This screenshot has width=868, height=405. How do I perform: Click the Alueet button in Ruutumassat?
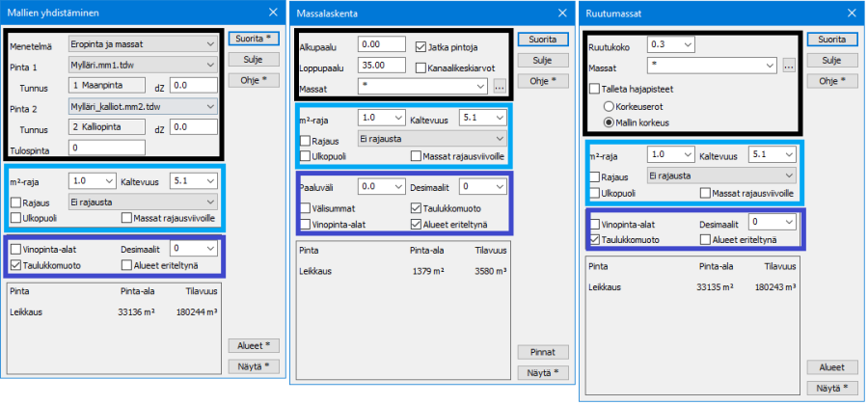(x=832, y=367)
